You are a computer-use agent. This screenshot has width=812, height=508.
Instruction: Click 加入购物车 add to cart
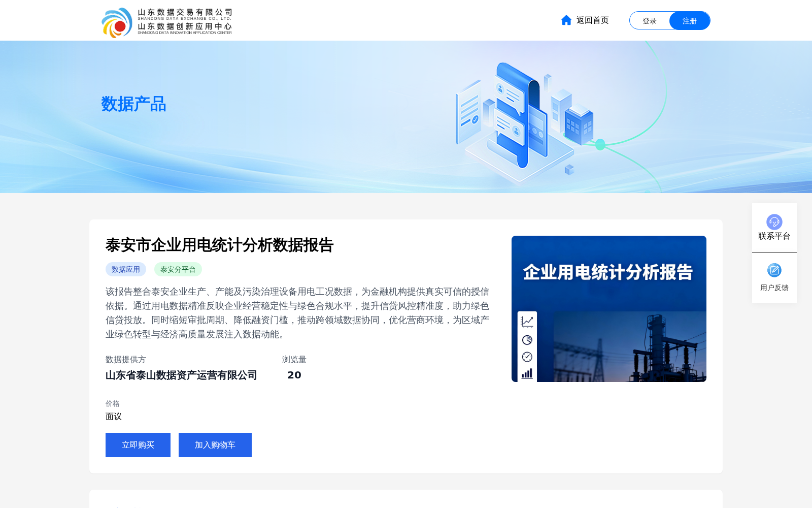coord(215,445)
